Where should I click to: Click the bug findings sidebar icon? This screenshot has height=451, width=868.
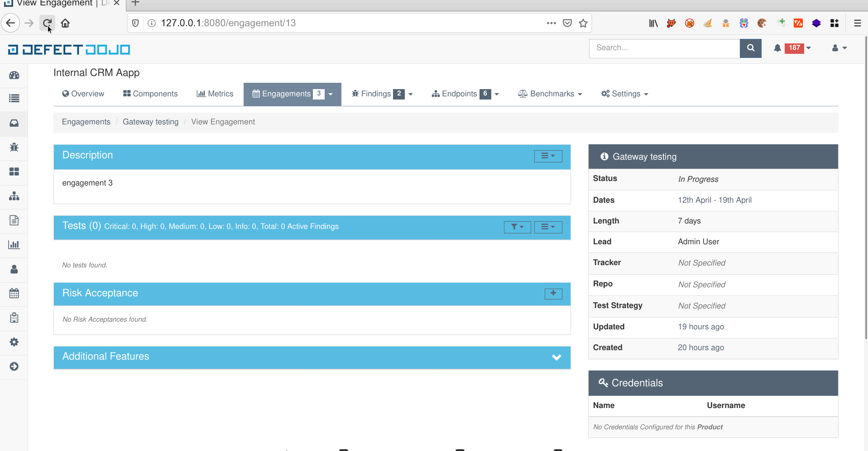[14, 147]
